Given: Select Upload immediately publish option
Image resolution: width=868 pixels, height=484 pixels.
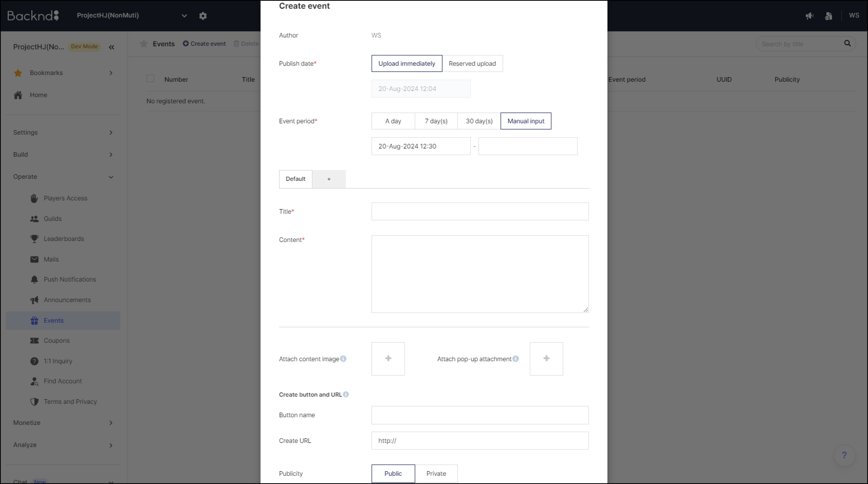Looking at the screenshot, I should [407, 63].
